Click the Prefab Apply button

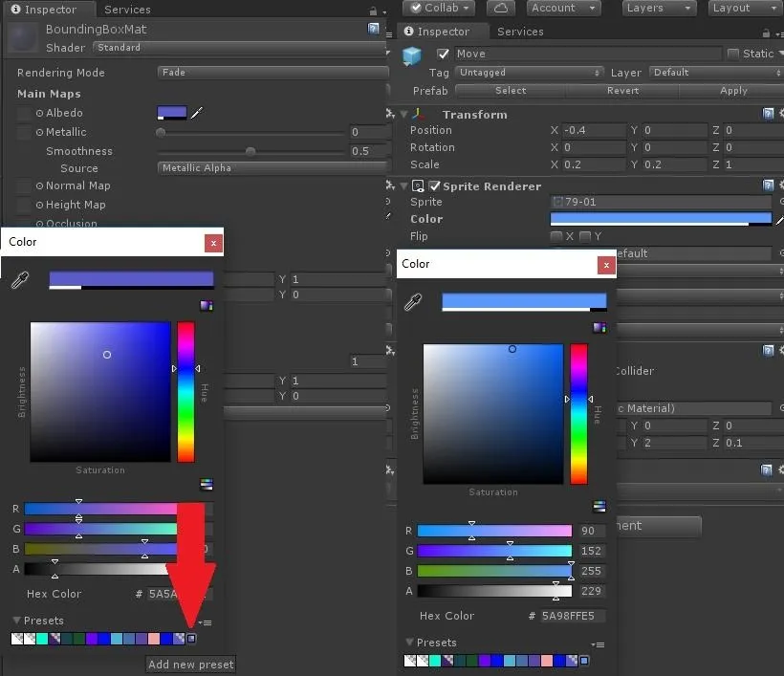(733, 91)
